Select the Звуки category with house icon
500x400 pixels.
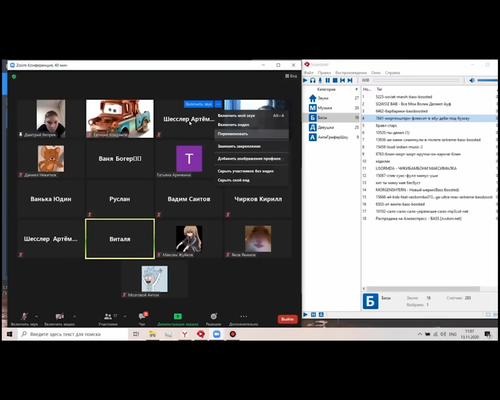pos(333,98)
